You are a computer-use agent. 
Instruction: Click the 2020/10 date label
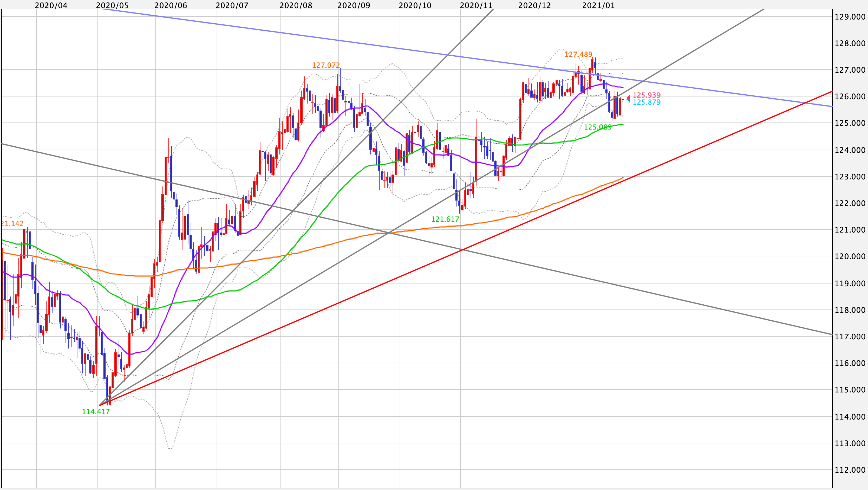click(415, 5)
